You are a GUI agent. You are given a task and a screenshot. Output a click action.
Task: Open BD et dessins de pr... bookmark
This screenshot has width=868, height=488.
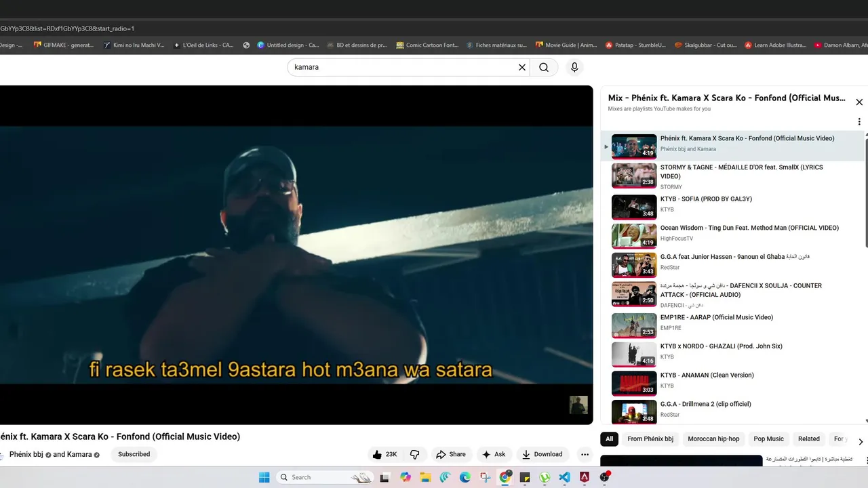click(357, 45)
